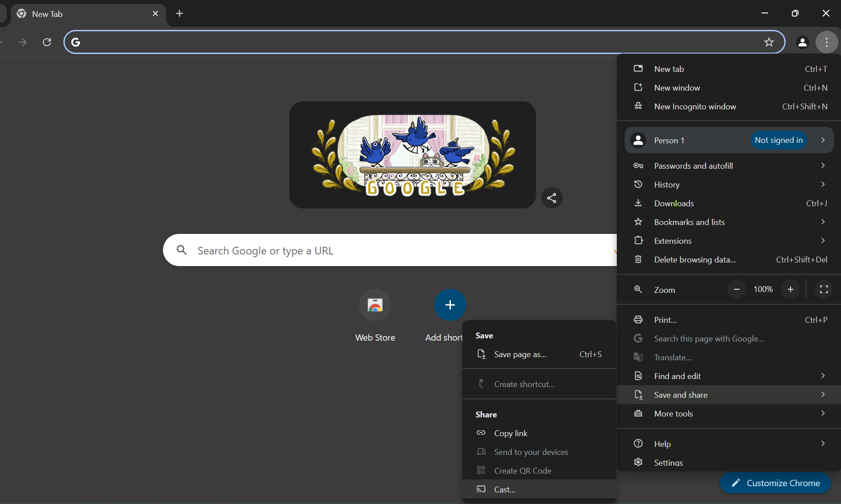Image resolution: width=841 pixels, height=504 pixels.
Task: Expand the Help submenu arrow
Action: tap(823, 443)
